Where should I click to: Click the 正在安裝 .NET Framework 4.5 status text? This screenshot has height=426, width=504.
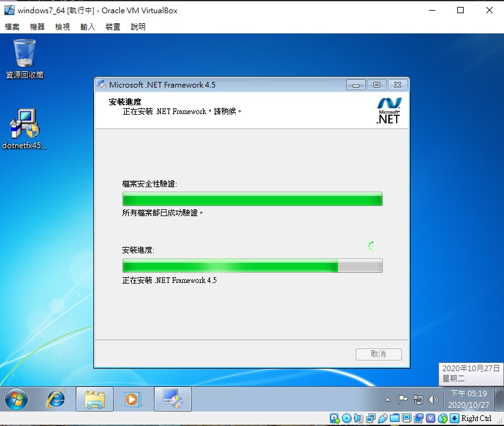tap(170, 280)
